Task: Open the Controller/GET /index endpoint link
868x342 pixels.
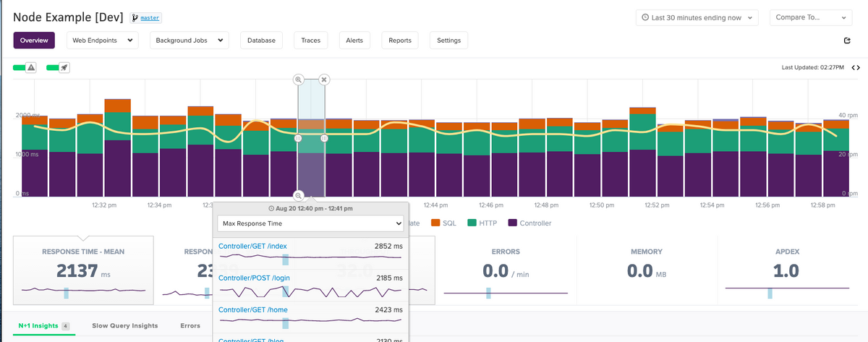Action: pos(251,246)
